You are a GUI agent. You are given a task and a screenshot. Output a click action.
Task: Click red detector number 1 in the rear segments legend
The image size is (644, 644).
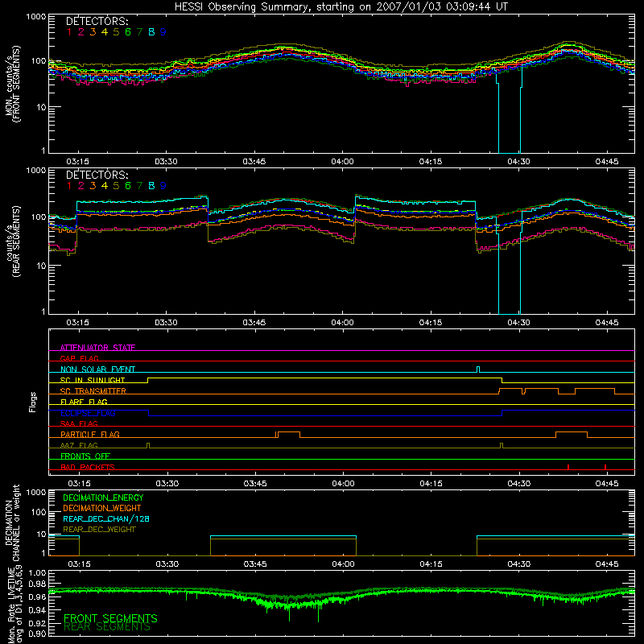(x=69, y=186)
